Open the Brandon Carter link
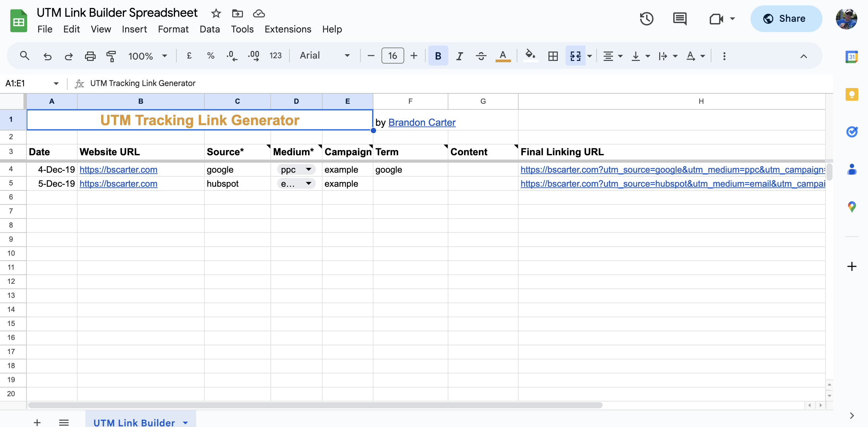 point(422,122)
